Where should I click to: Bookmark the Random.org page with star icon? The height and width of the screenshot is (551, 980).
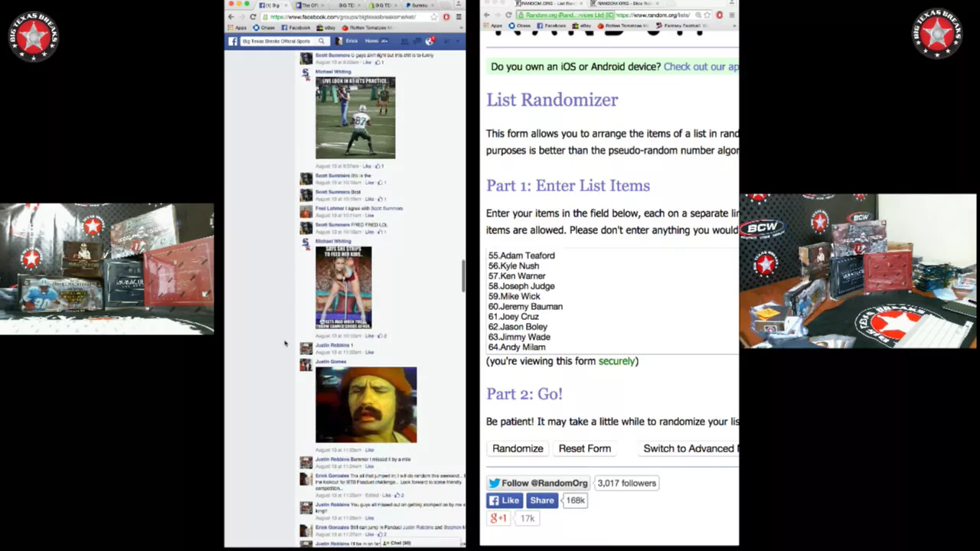pos(707,15)
